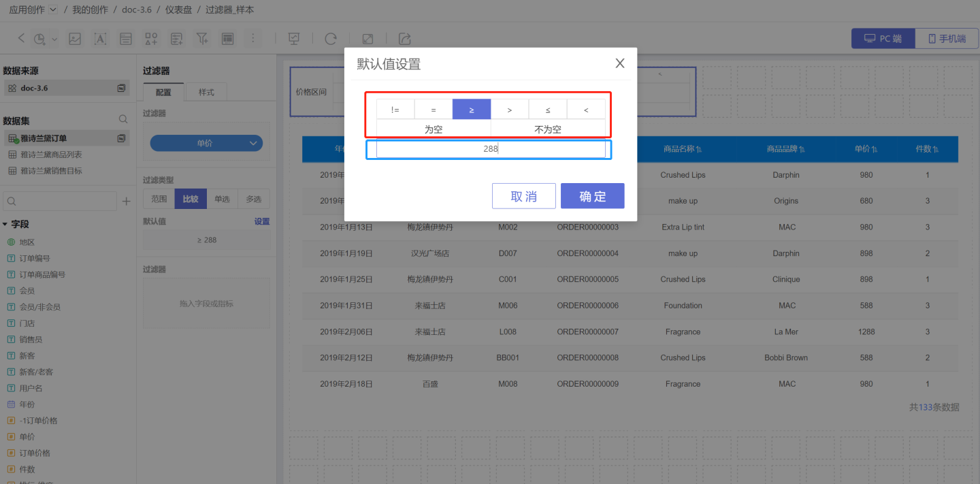Click the add image toolbar icon

coord(75,39)
